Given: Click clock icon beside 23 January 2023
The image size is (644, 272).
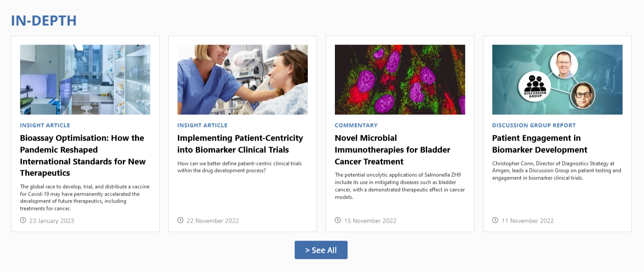Looking at the screenshot, I should point(23,220).
